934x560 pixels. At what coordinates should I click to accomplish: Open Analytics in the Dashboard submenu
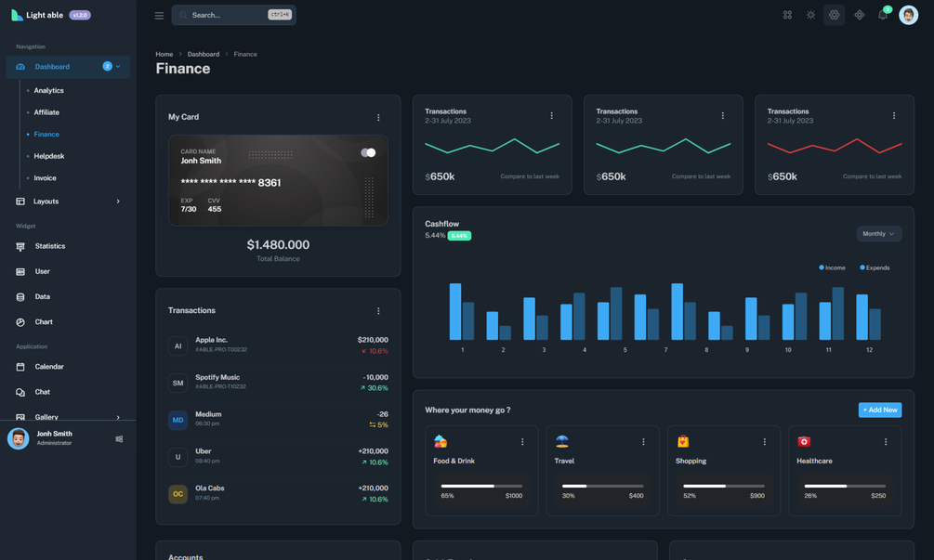coord(49,90)
